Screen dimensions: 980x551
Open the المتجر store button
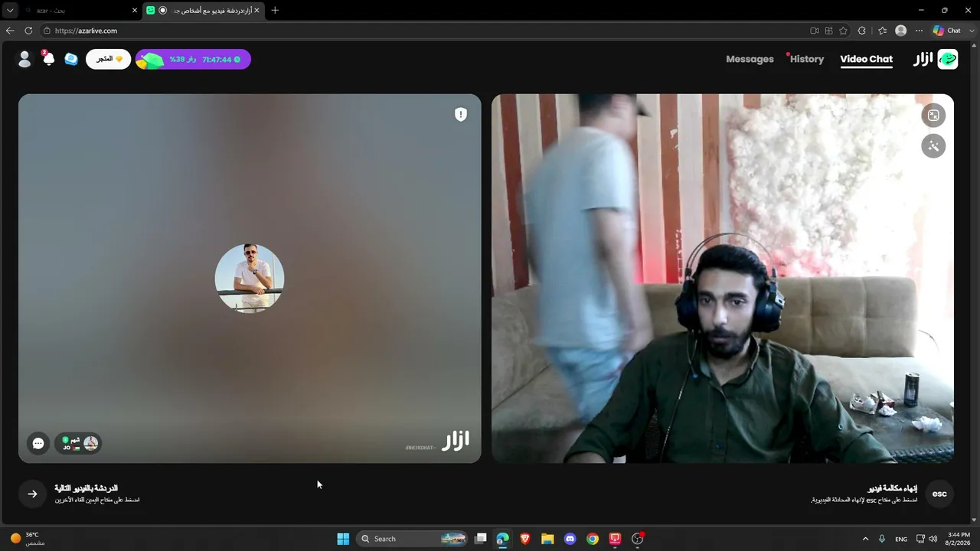pos(108,59)
